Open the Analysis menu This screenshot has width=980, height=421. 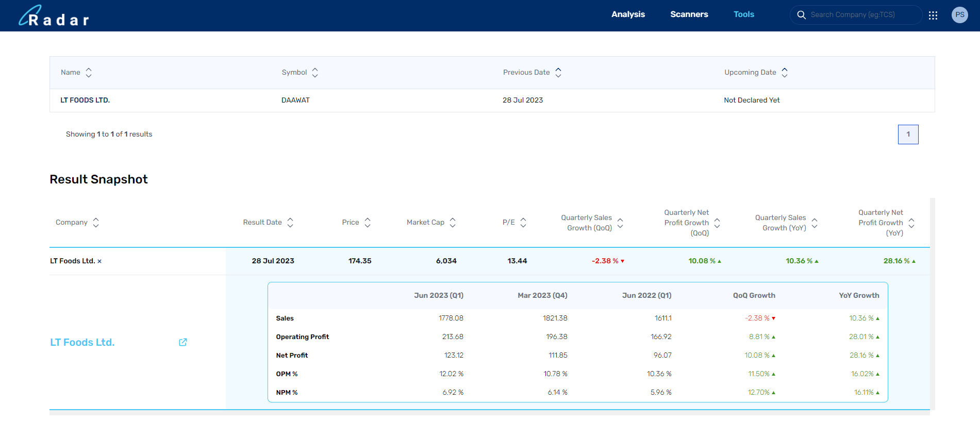pyautogui.click(x=628, y=14)
